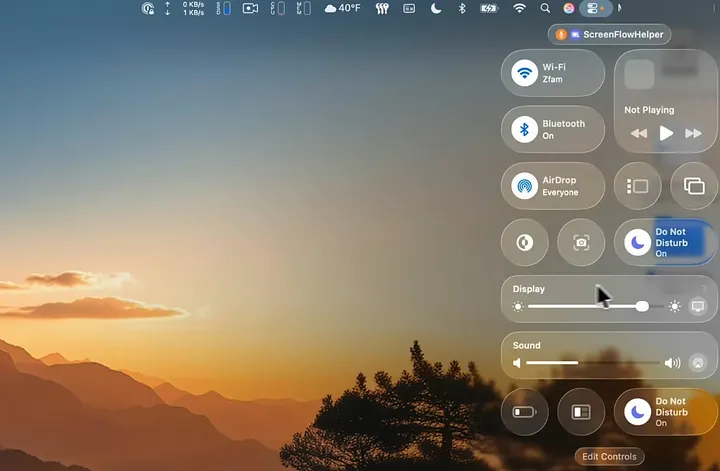This screenshot has width=720, height=471.
Task: Open AirPods menu bar icon
Action: [x=382, y=8]
